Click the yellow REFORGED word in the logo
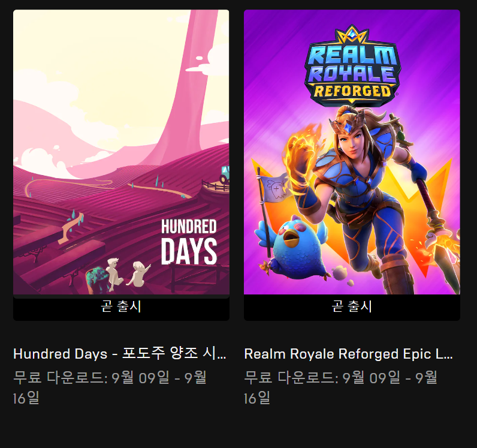Viewport: 477px width, 448px height. (x=352, y=91)
